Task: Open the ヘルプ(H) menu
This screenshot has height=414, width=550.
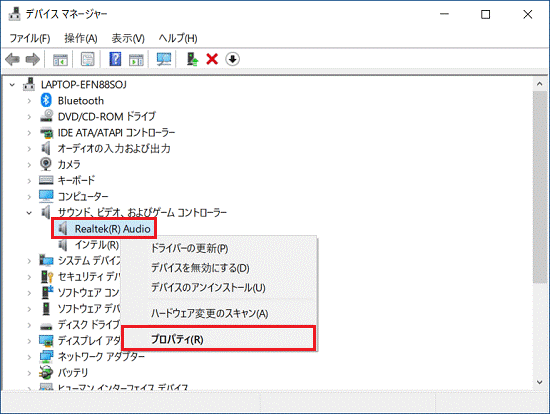Action: click(x=178, y=38)
